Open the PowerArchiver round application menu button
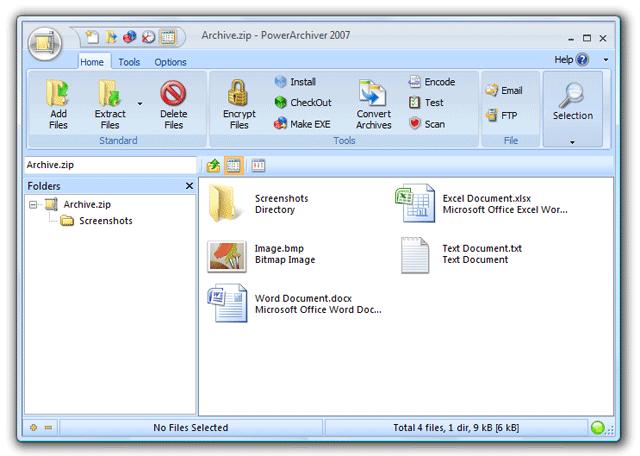 click(44, 44)
